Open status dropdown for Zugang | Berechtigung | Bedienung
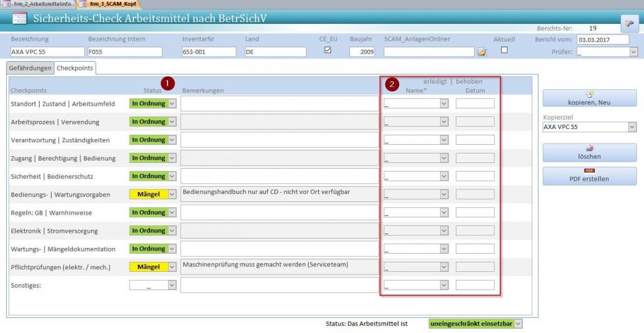644x333 pixels. click(172, 158)
